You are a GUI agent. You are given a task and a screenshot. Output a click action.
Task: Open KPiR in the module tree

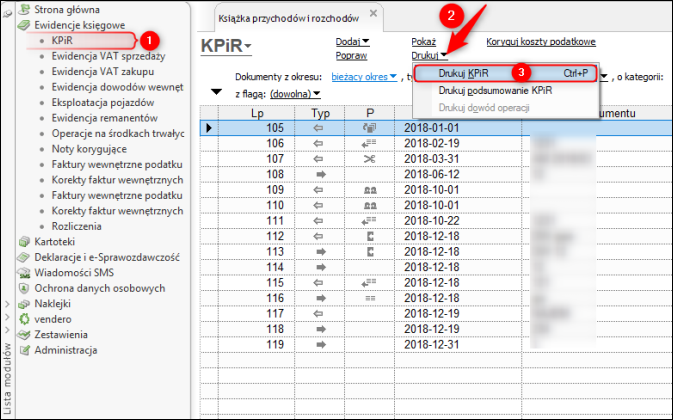[62, 40]
